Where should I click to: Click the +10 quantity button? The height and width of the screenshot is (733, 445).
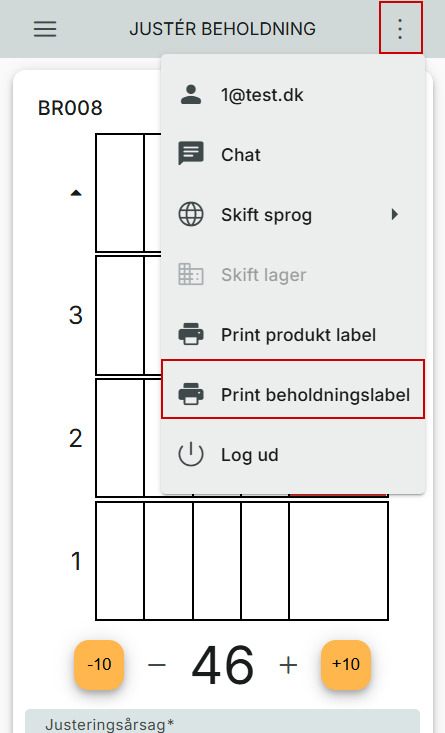(x=346, y=664)
